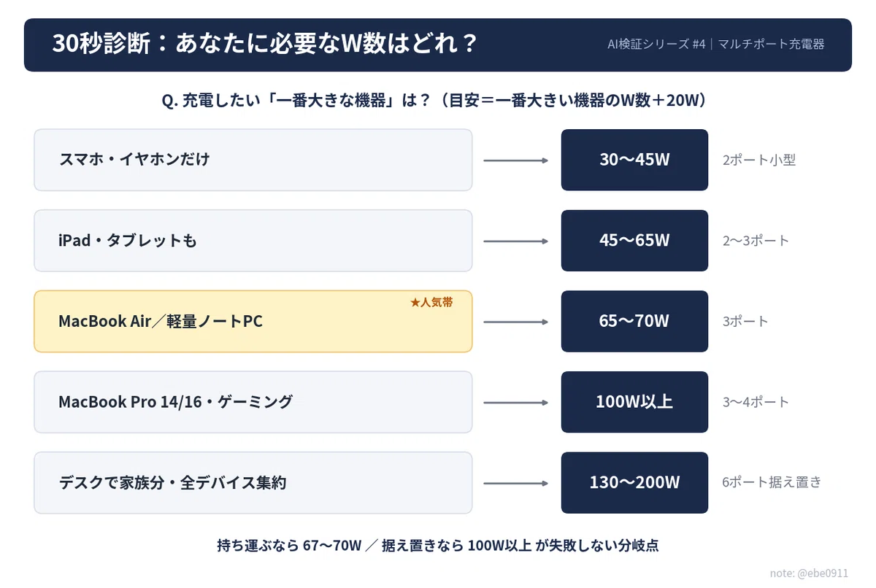Screen dimensions: 876x588
Task: Click the arrow pointing to 130〜200W
Action: [516, 482]
